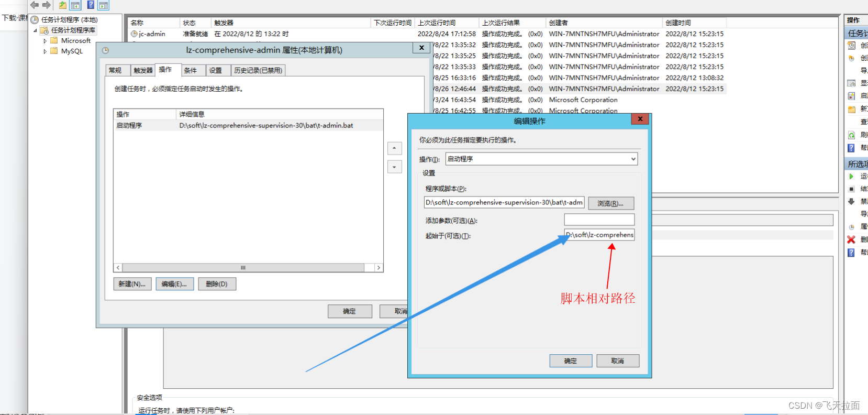
Task: Click the 删除(D) button
Action: (217, 284)
